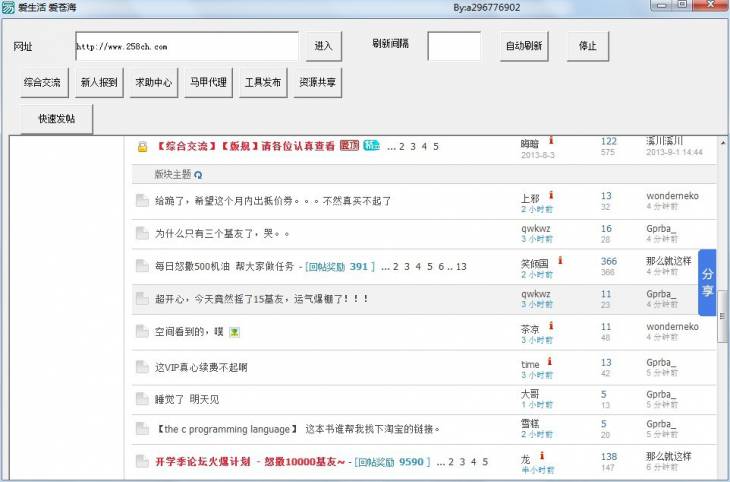The image size is (730, 482).
Task: Open the 工具发布 section
Action: [263, 83]
